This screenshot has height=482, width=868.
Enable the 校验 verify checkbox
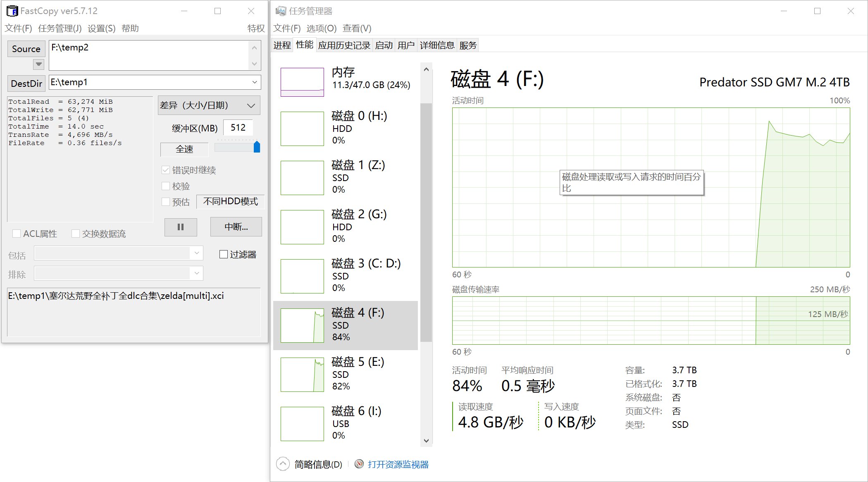(x=166, y=186)
